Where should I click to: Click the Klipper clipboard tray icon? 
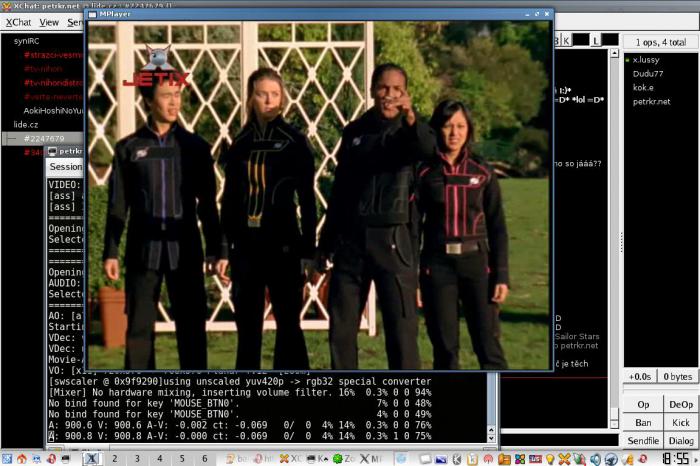point(472,459)
